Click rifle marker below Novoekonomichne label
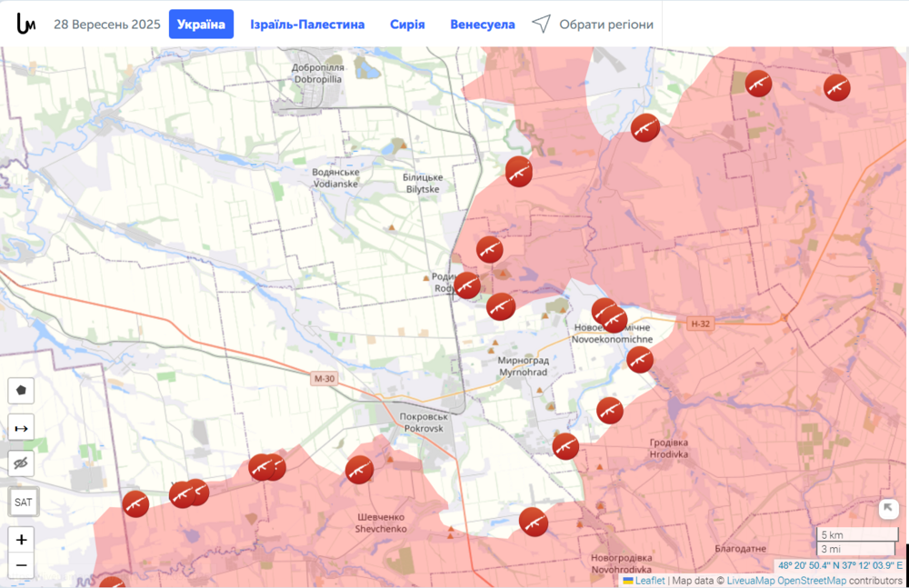This screenshot has width=909, height=588. tap(640, 360)
